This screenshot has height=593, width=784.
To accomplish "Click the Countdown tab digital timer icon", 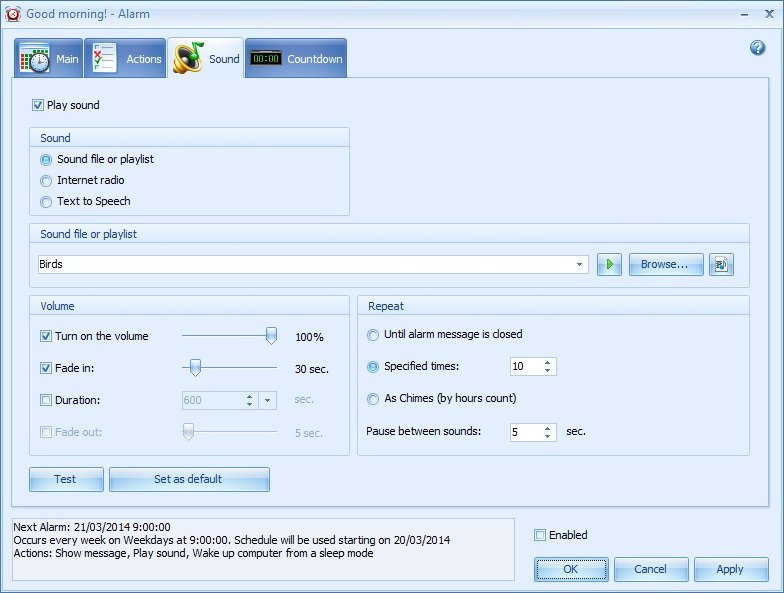I will [265, 59].
